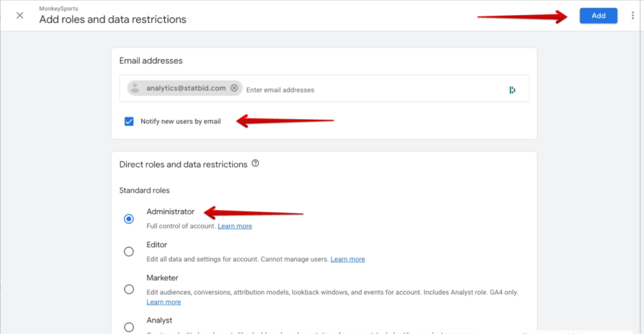Close the Add roles dialog with X icon

click(x=20, y=16)
